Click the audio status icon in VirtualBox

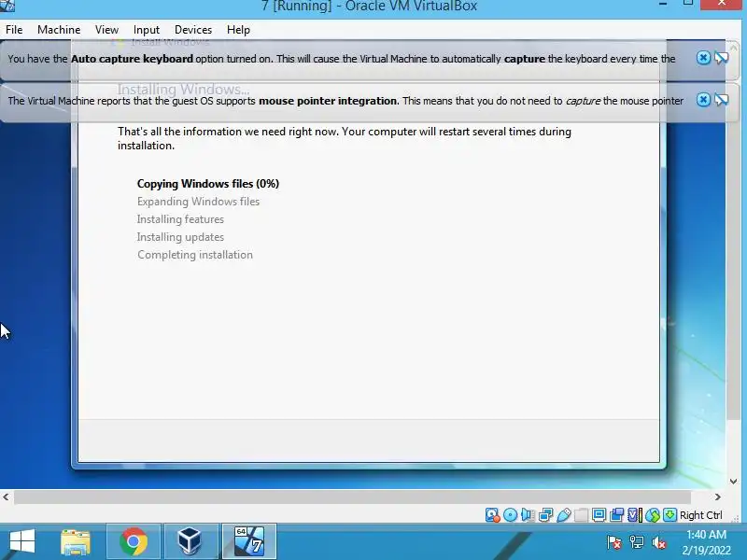point(528,515)
